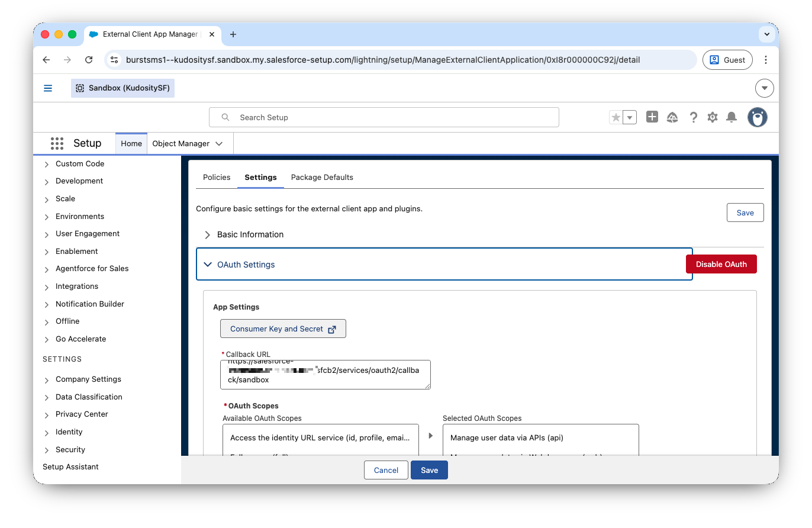Click the Help question mark icon
This screenshot has height=528, width=812.
pyautogui.click(x=693, y=117)
